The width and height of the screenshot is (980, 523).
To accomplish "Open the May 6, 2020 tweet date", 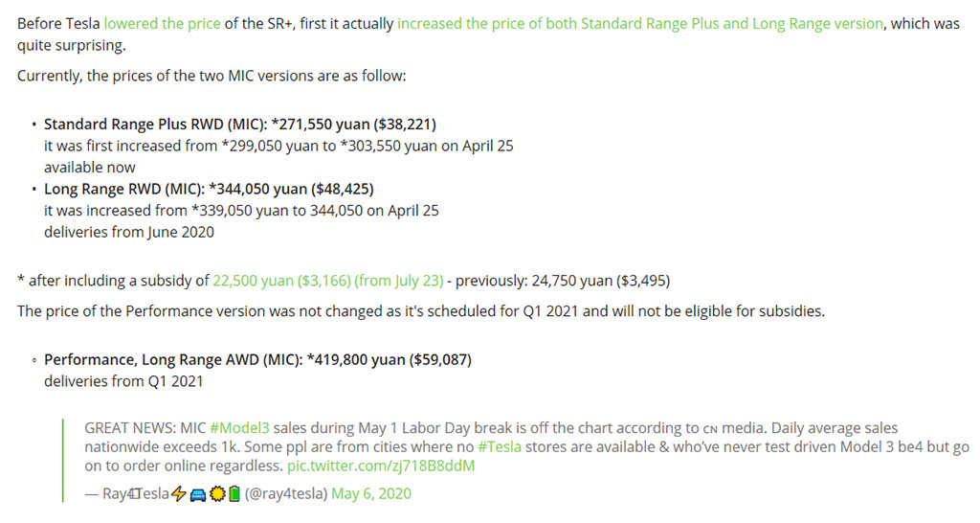I will click(x=371, y=493).
